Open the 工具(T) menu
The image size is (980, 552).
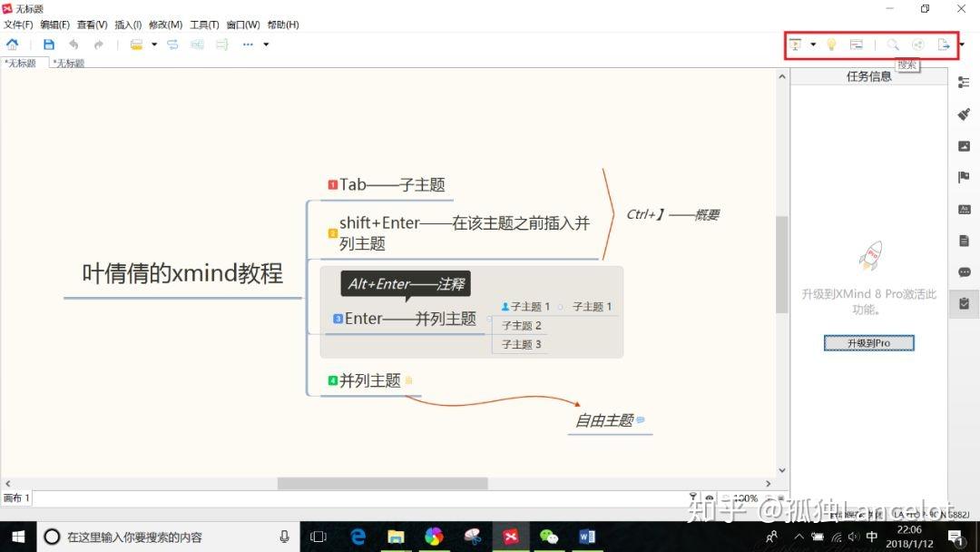(x=204, y=25)
